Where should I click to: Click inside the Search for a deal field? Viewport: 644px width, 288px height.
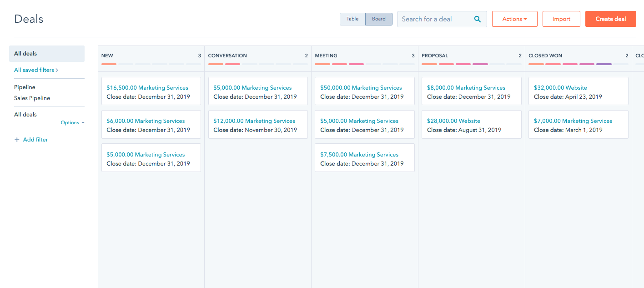(434, 19)
